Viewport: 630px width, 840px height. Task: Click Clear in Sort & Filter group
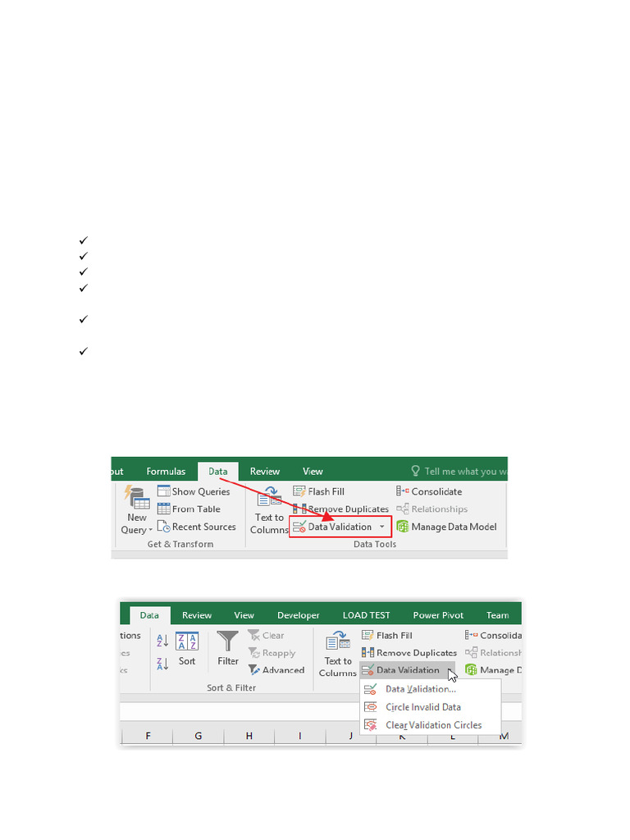[267, 636]
